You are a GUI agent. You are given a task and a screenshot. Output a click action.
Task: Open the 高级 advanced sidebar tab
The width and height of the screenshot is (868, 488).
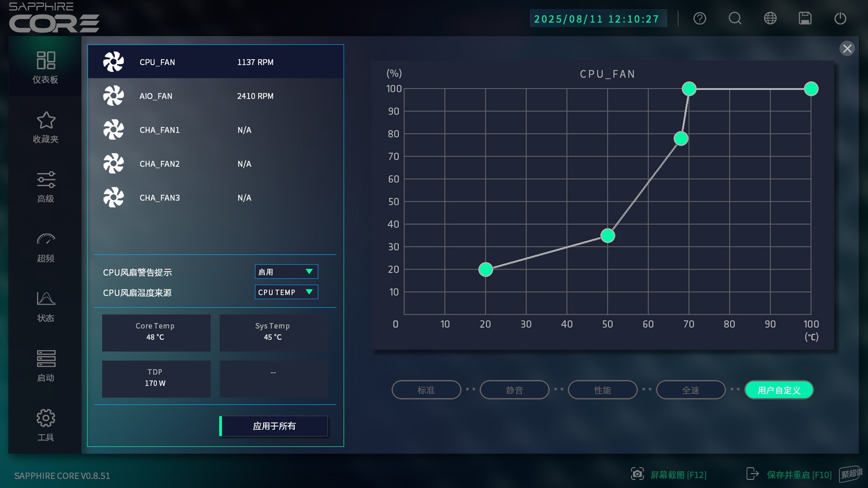tap(46, 187)
